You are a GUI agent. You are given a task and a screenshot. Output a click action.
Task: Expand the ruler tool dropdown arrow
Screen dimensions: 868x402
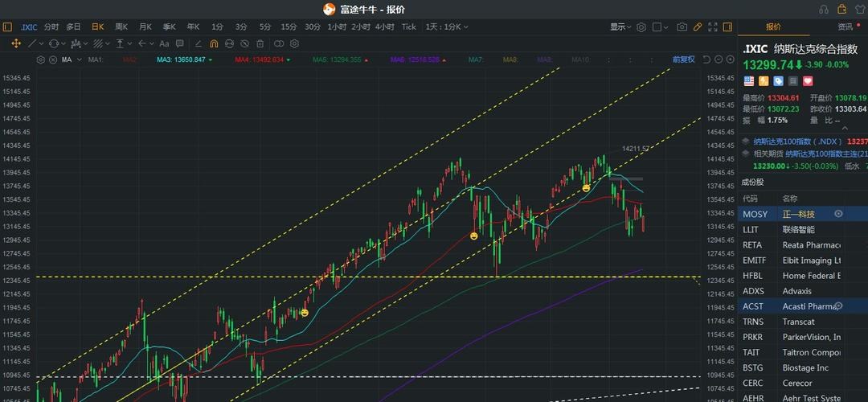[129, 43]
